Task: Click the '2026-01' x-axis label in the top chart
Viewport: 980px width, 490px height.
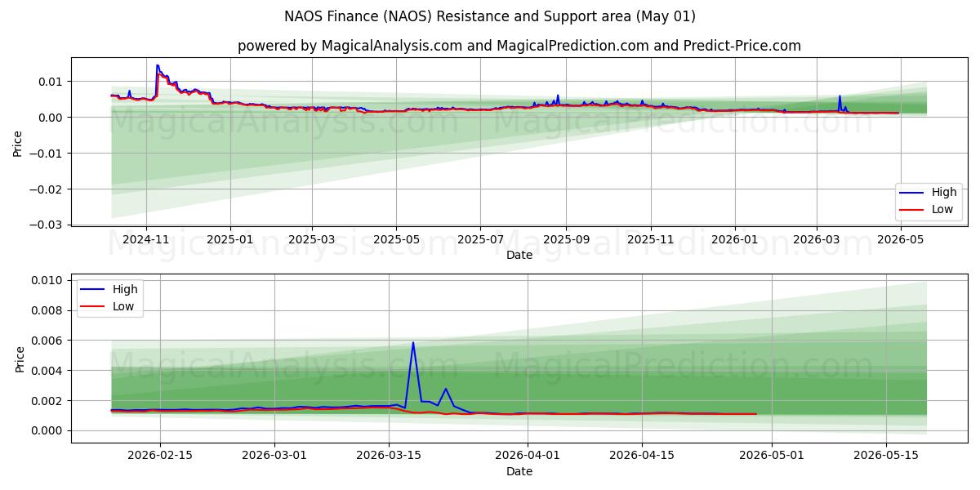Action: click(x=735, y=239)
